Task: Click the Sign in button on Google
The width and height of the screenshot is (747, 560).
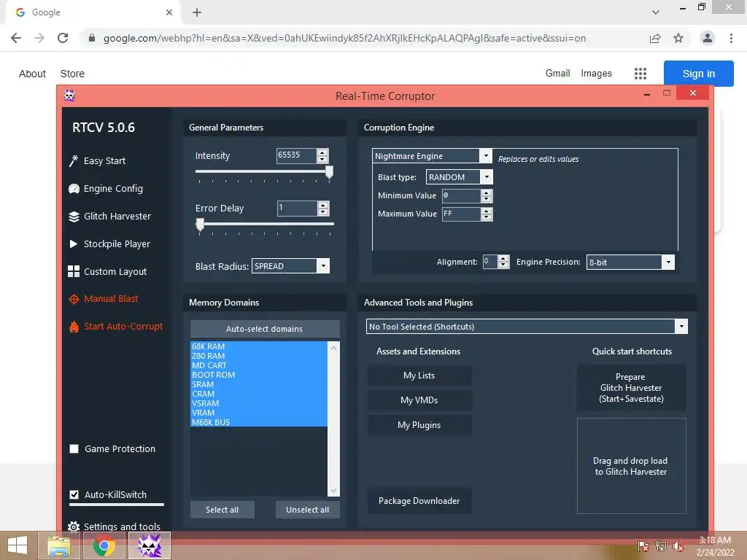Action: coord(698,74)
